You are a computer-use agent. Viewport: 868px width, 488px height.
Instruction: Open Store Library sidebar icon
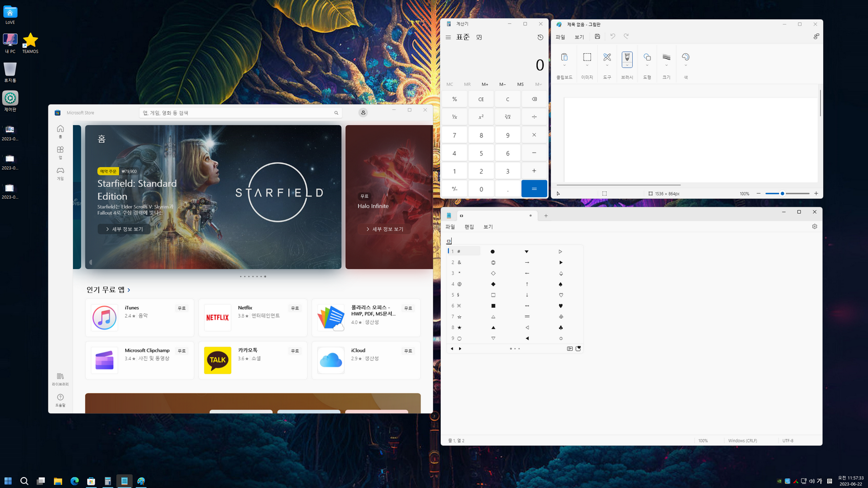coord(61,379)
